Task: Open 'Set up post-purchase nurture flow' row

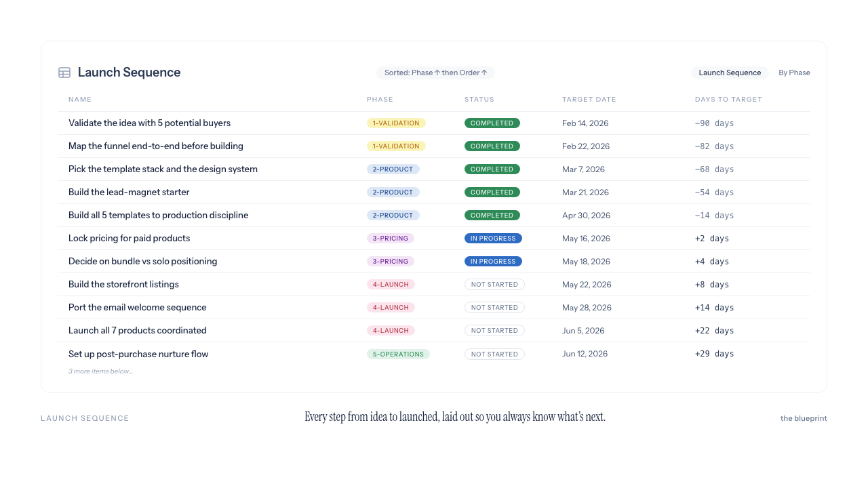Action: click(434, 354)
